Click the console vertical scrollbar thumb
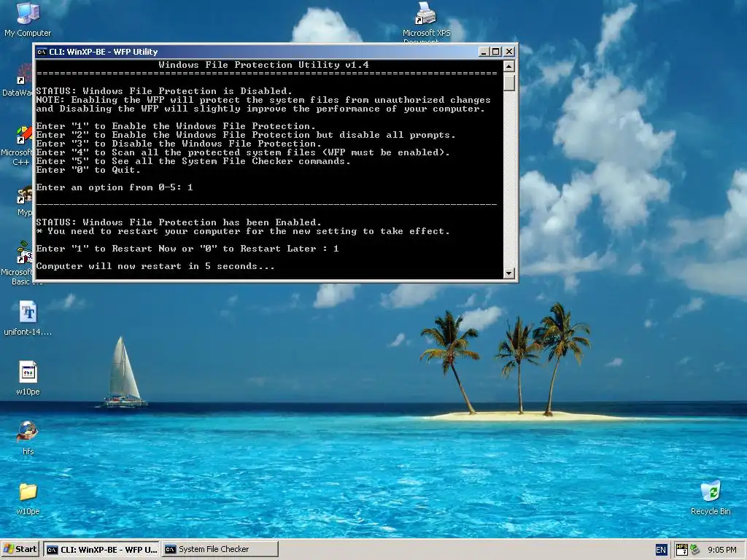The image size is (747, 560). (508, 82)
